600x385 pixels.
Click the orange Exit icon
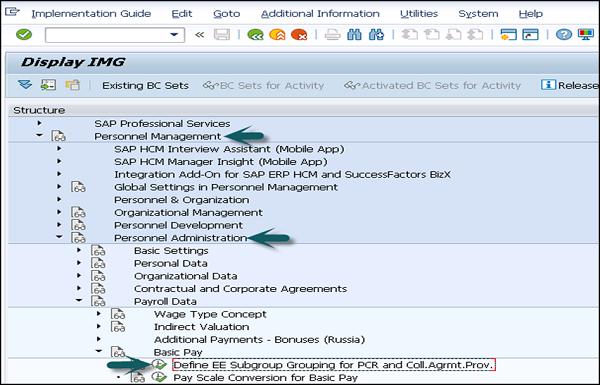point(277,35)
